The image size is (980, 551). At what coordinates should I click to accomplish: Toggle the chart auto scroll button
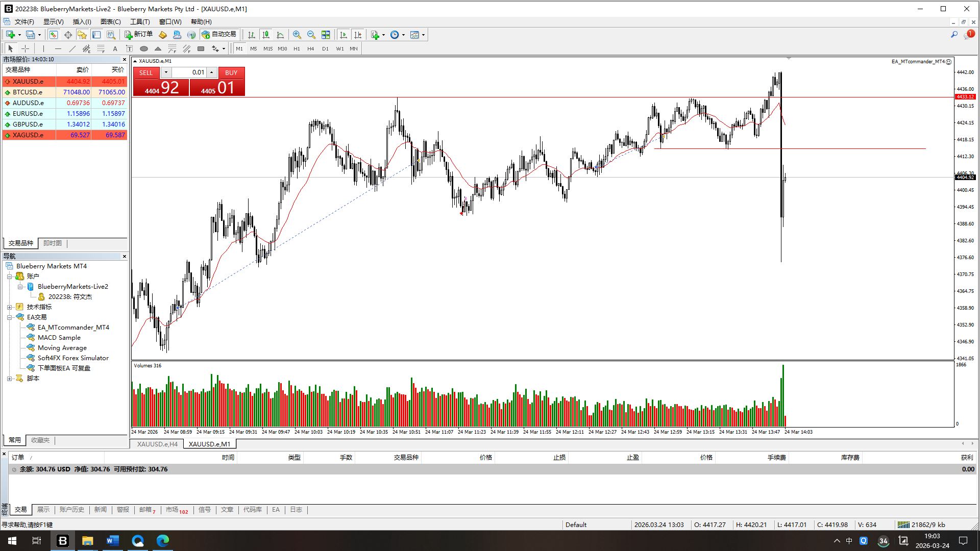pyautogui.click(x=344, y=35)
